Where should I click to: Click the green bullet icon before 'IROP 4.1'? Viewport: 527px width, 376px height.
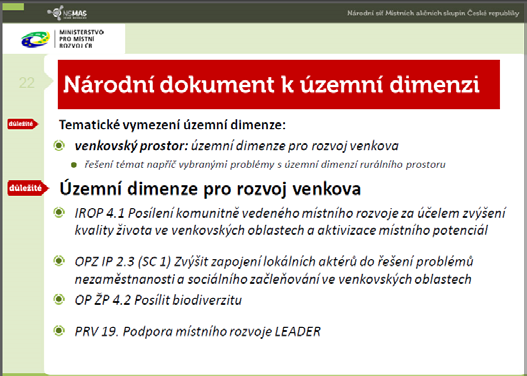59,212
